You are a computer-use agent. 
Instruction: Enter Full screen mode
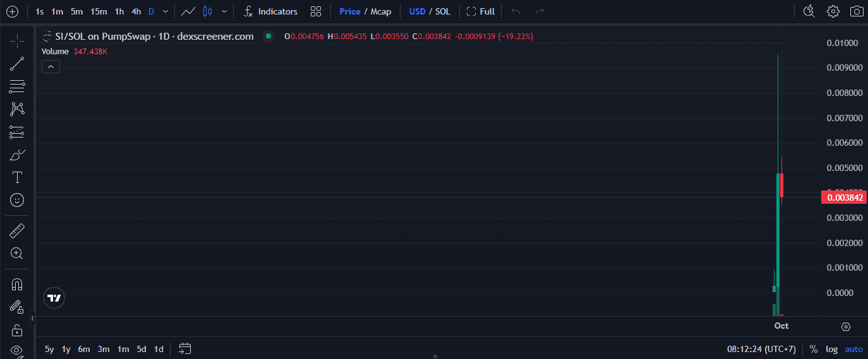point(480,11)
